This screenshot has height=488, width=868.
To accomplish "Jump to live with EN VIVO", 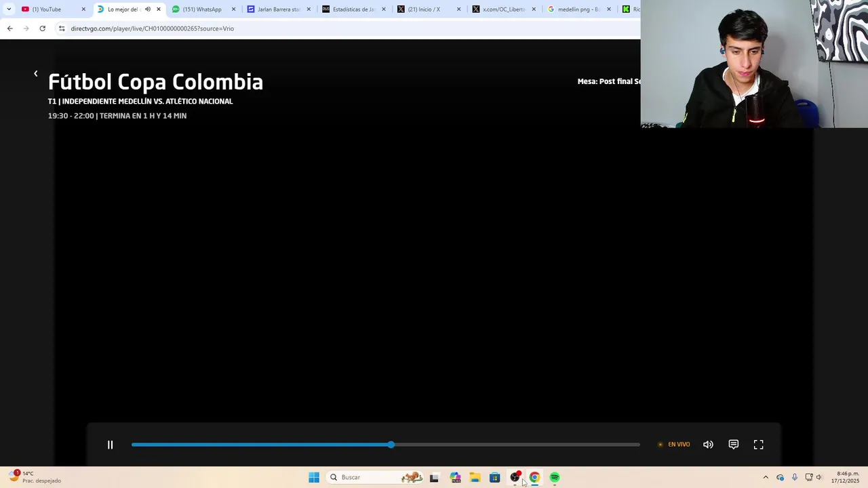I will 674,445.
